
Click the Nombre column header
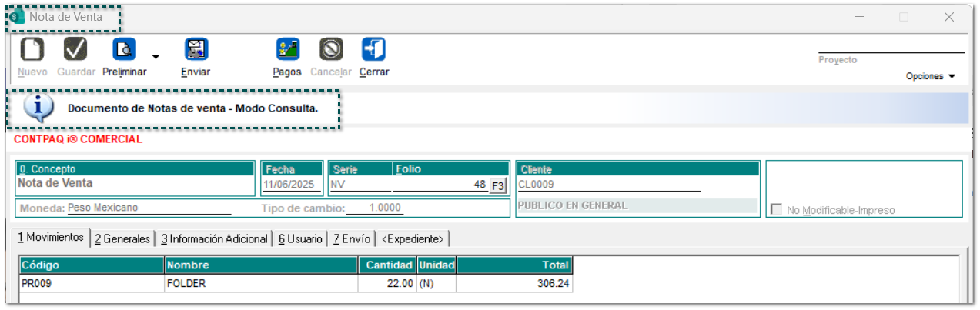tap(262, 265)
